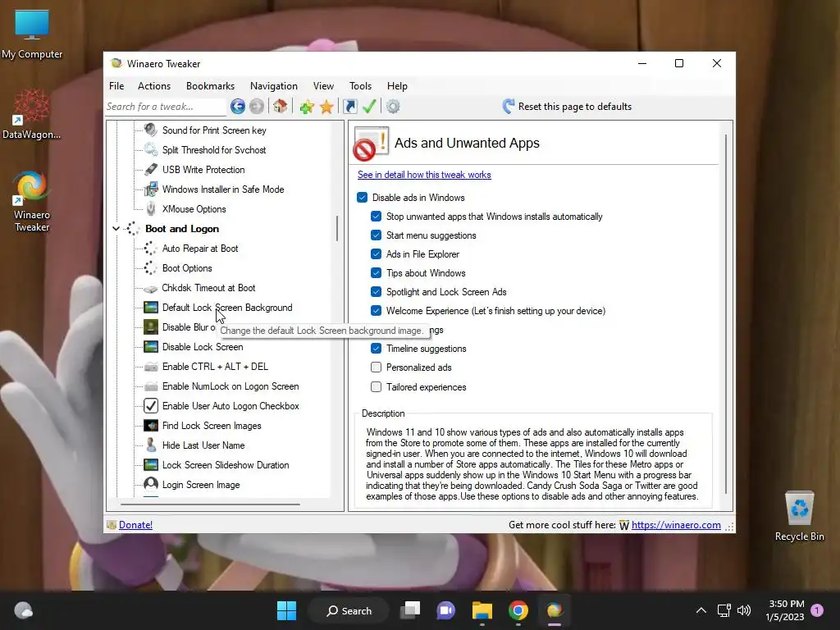Select the XMouse Options mouse icon
Screen dimensions: 840x630
point(151,209)
